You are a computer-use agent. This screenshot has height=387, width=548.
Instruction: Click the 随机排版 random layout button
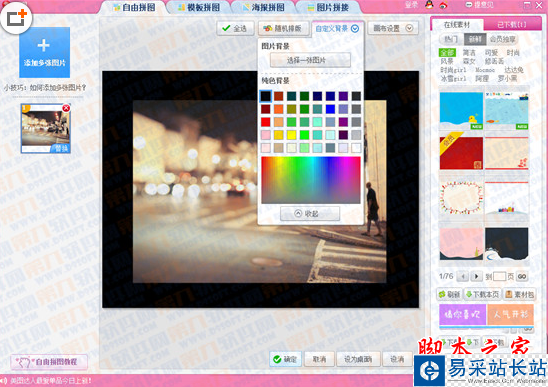click(x=284, y=28)
